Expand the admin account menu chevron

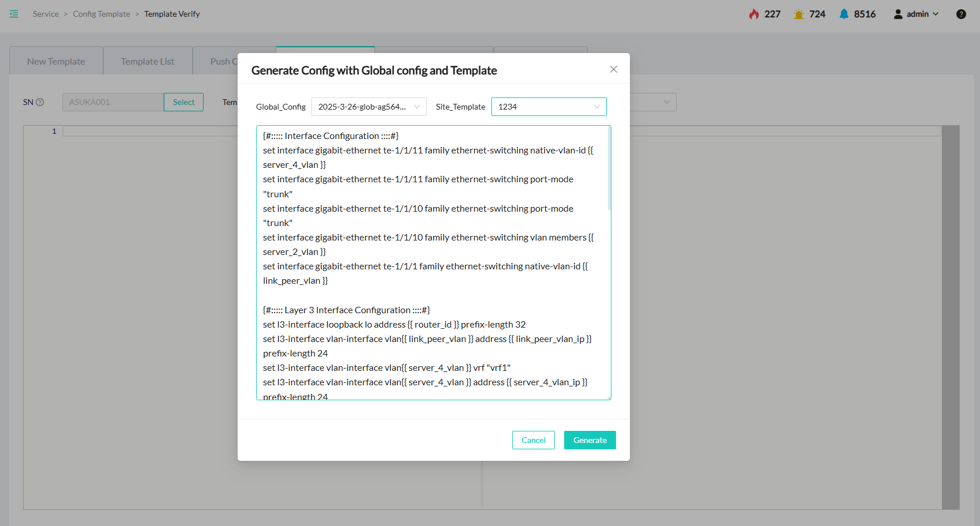click(936, 14)
